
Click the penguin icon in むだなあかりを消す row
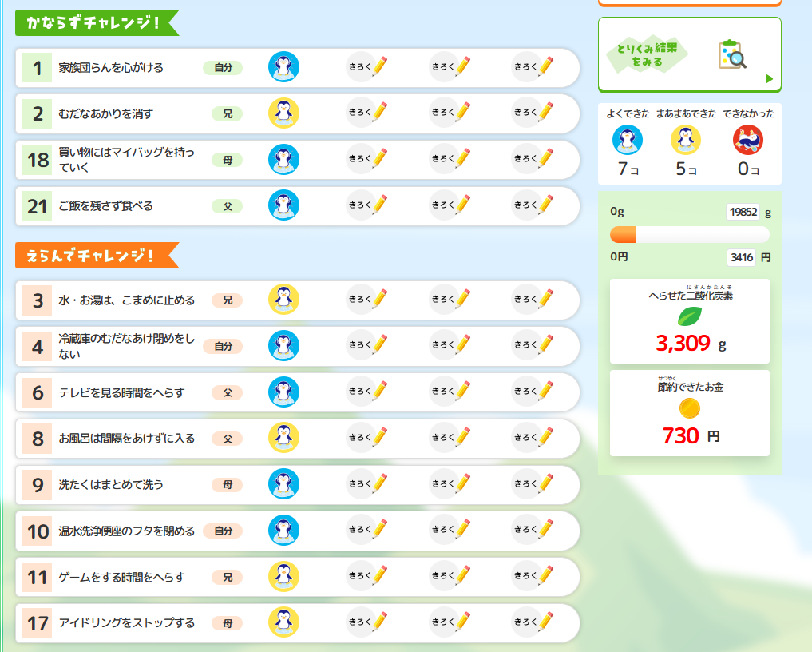283,113
